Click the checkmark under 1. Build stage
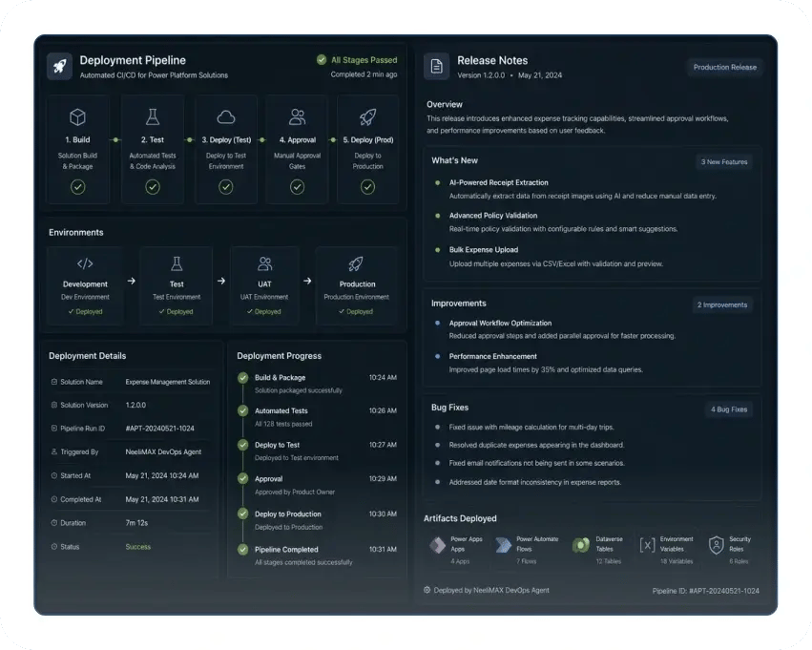Viewport: 812px width, 650px height. (x=77, y=187)
